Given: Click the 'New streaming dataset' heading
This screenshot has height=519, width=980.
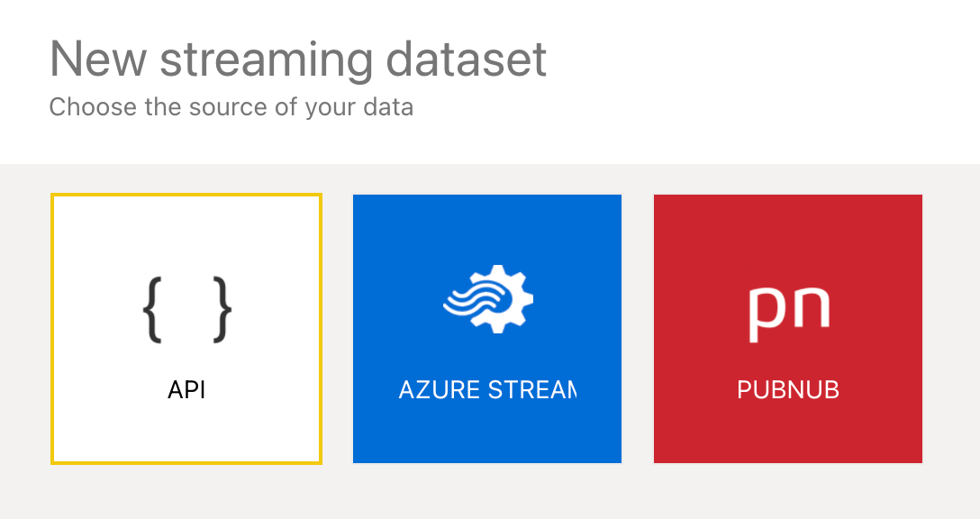Looking at the screenshot, I should point(298,59).
